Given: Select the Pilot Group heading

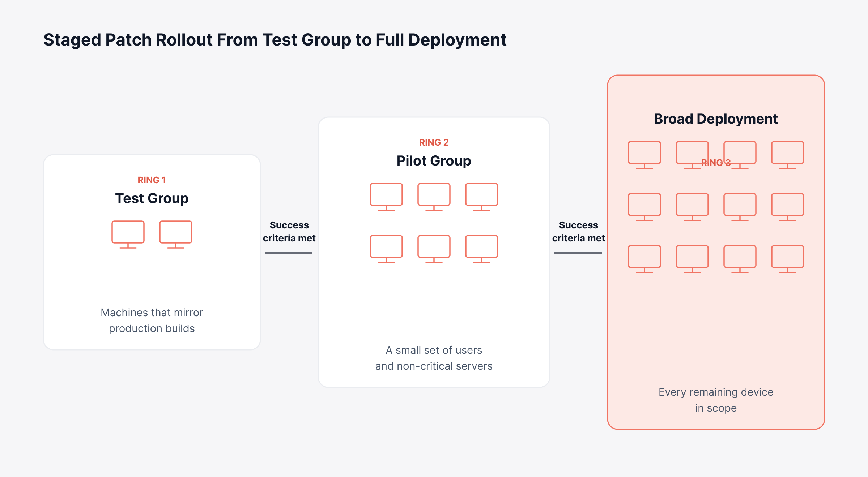Looking at the screenshot, I should coord(434,161).
